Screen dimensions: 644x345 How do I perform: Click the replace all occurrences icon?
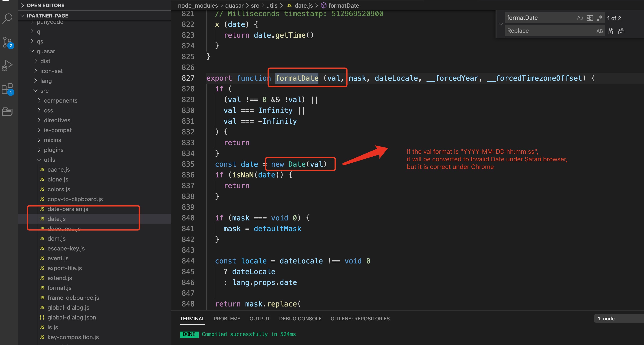coord(621,31)
